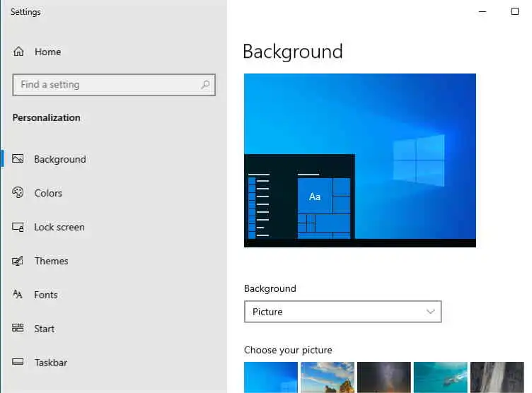Screen dimensions: 532x393
Task: Open Taskbar personalization settings
Action: click(51, 363)
